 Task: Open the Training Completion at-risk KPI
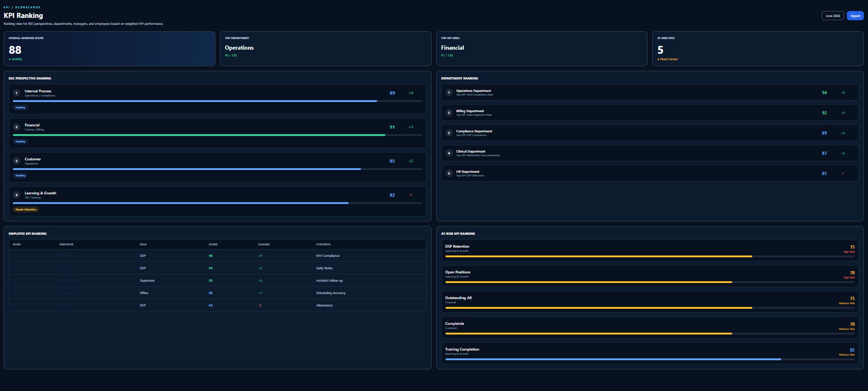650,353
